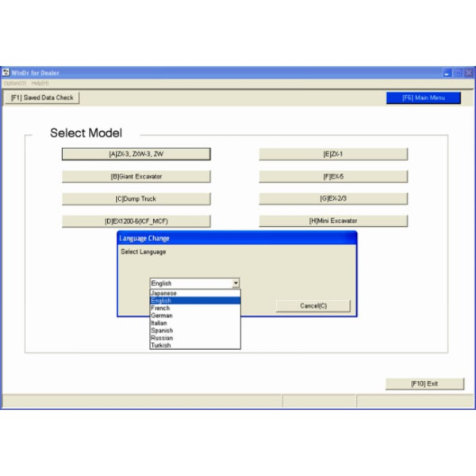Select the [B] Giant Excavator model
This screenshot has height=476, width=476.
click(x=136, y=176)
